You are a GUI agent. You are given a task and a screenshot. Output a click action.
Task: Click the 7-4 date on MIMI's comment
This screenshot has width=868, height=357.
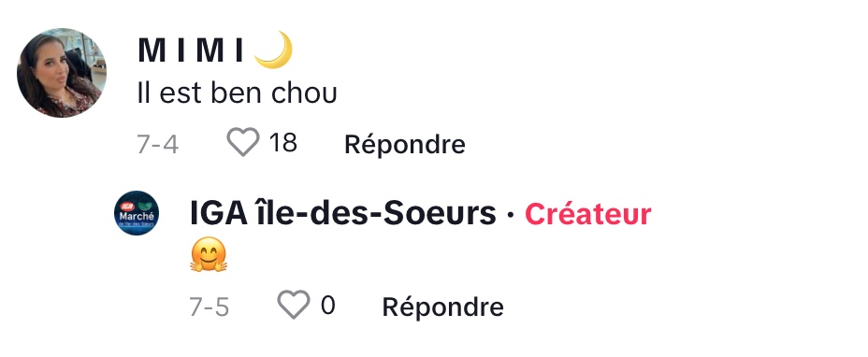click(x=158, y=144)
